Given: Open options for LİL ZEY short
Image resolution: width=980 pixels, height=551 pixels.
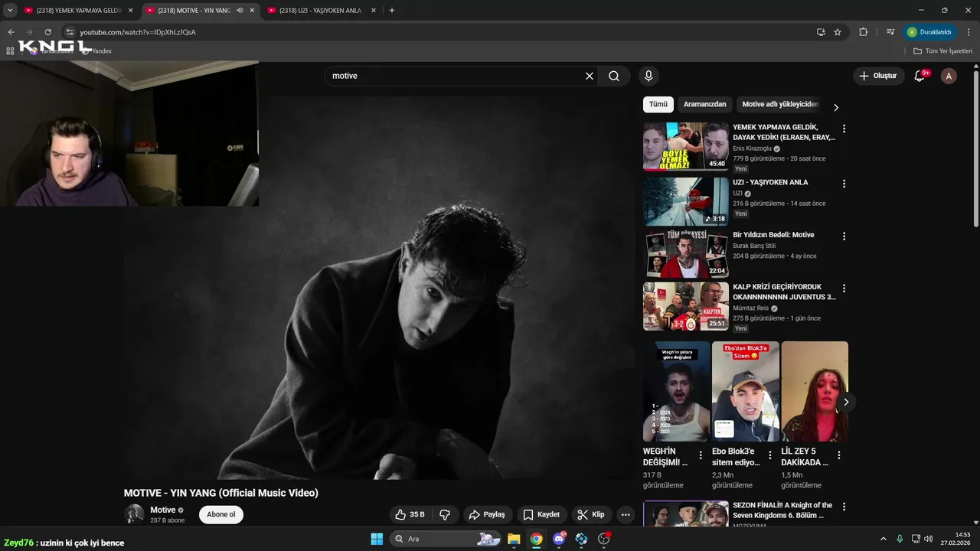Looking at the screenshot, I should 838,455.
